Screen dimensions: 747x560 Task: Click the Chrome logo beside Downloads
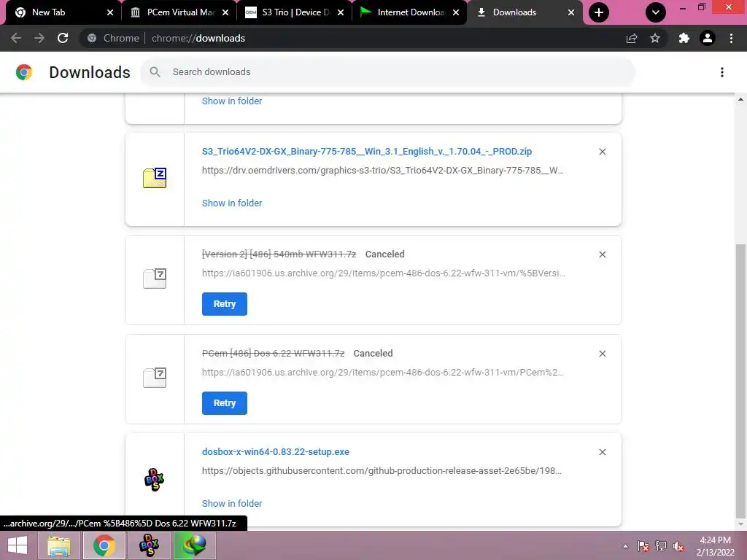24,72
